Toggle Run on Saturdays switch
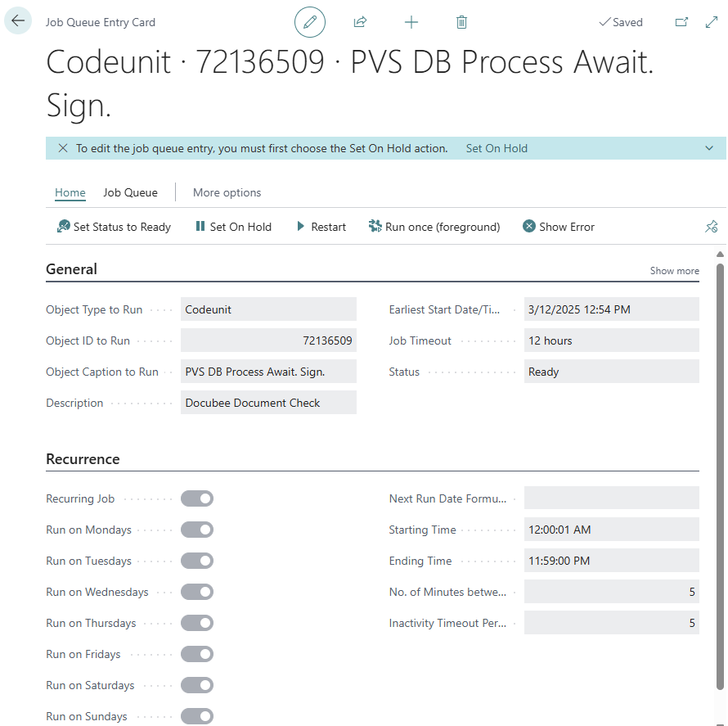The width and height of the screenshot is (728, 726). pyautogui.click(x=197, y=685)
